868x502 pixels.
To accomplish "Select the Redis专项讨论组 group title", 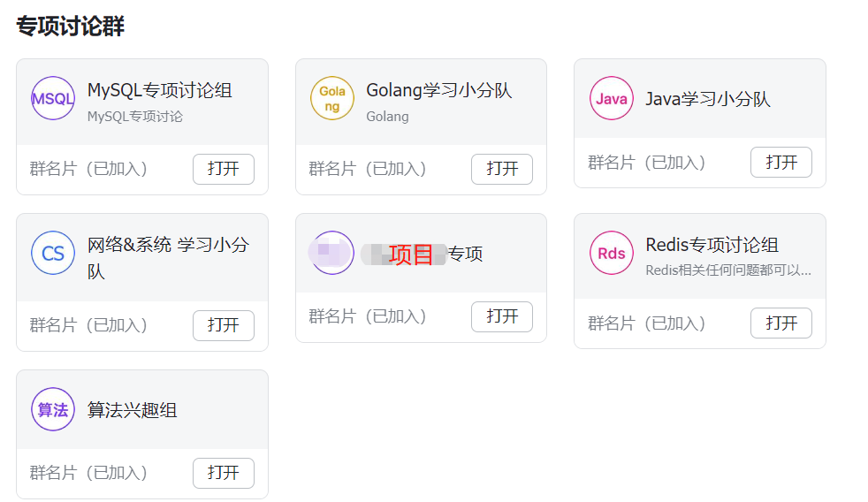I will 712,245.
